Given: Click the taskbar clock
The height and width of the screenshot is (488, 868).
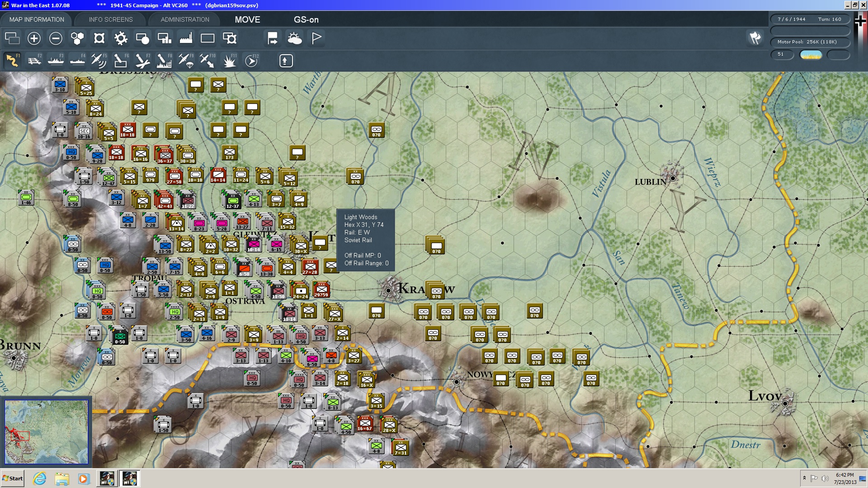Looking at the screenshot, I should pos(845,479).
